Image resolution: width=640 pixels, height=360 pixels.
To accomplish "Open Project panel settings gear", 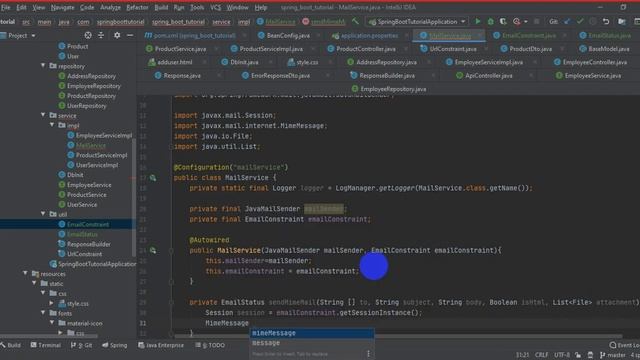I will 117,36.
